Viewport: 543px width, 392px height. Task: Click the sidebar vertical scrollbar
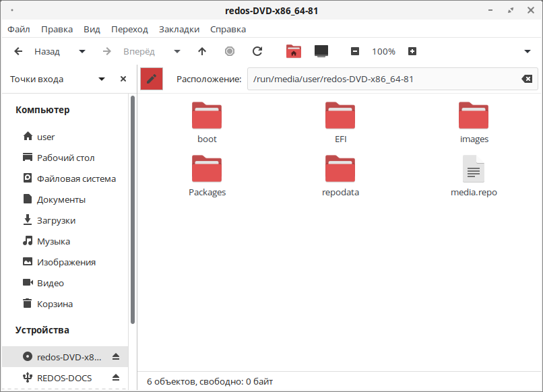(x=133, y=210)
